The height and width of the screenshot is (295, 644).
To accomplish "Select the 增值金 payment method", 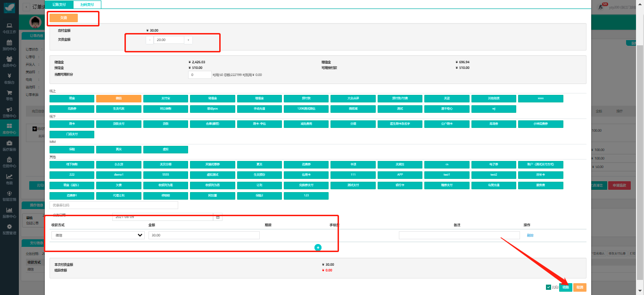I will point(259,98).
